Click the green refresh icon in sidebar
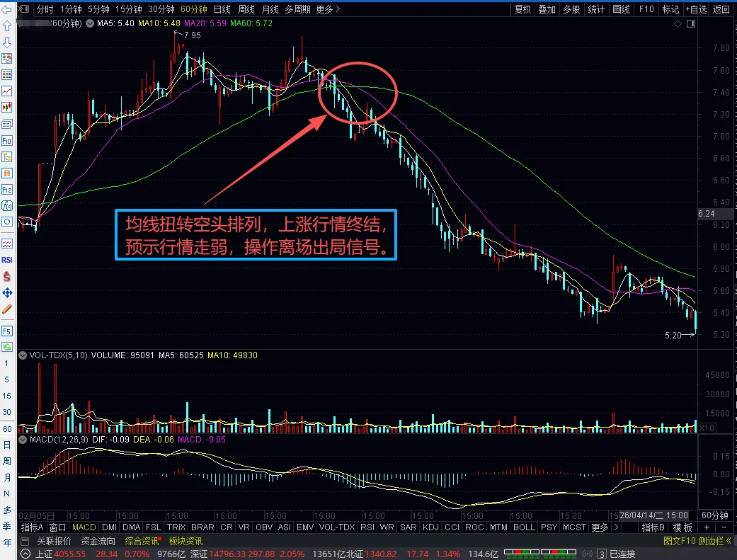Image resolution: width=737 pixels, height=560 pixels. coord(7,347)
